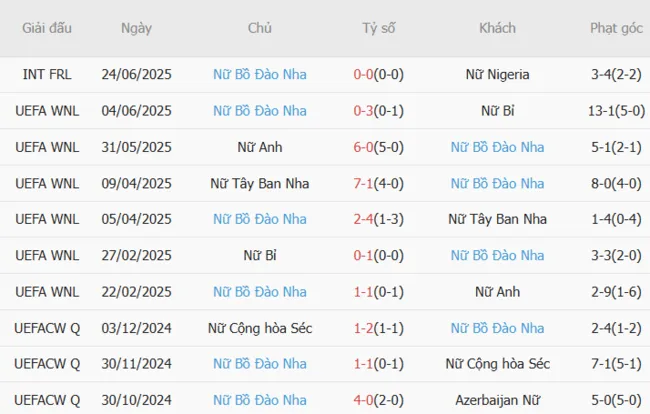The image size is (650, 414).
Task: Click Nữ Bỉ home team on 27/02/2025
Action: pos(260,255)
